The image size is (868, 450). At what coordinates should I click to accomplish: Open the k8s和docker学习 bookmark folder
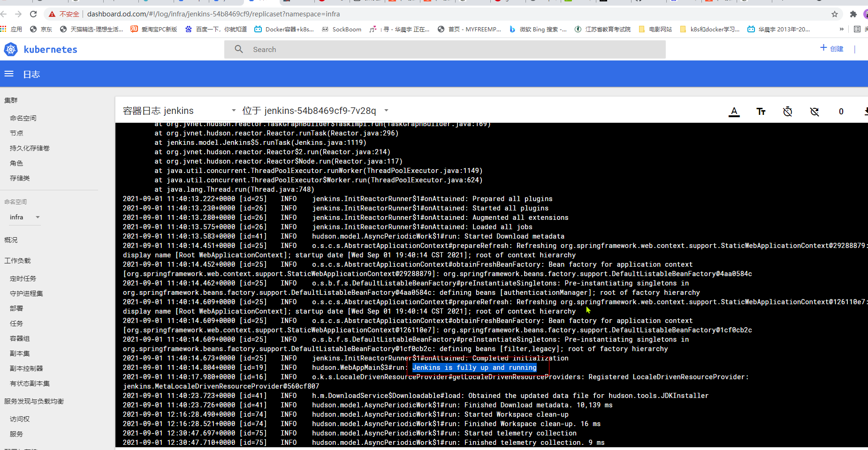710,29
